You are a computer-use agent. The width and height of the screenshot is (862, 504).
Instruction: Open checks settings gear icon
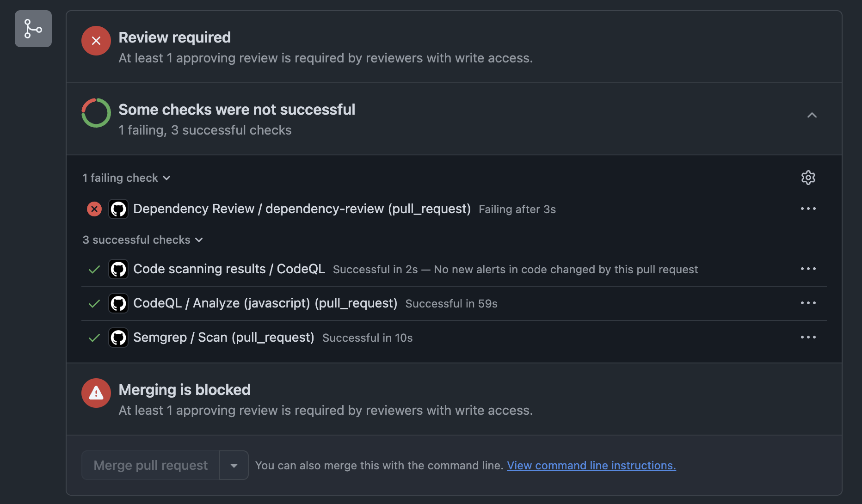[808, 178]
